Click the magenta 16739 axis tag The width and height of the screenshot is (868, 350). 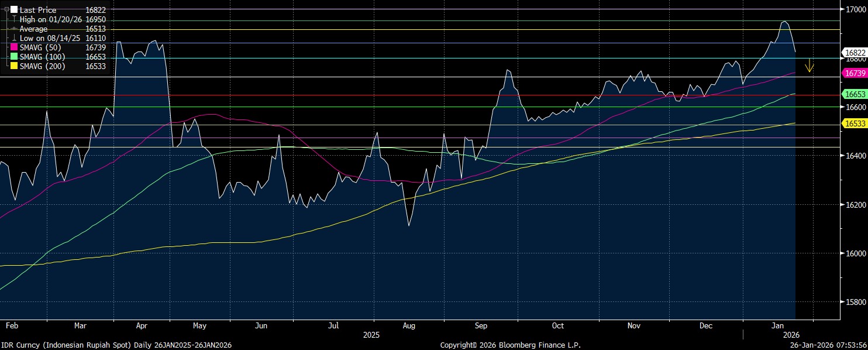[855, 73]
